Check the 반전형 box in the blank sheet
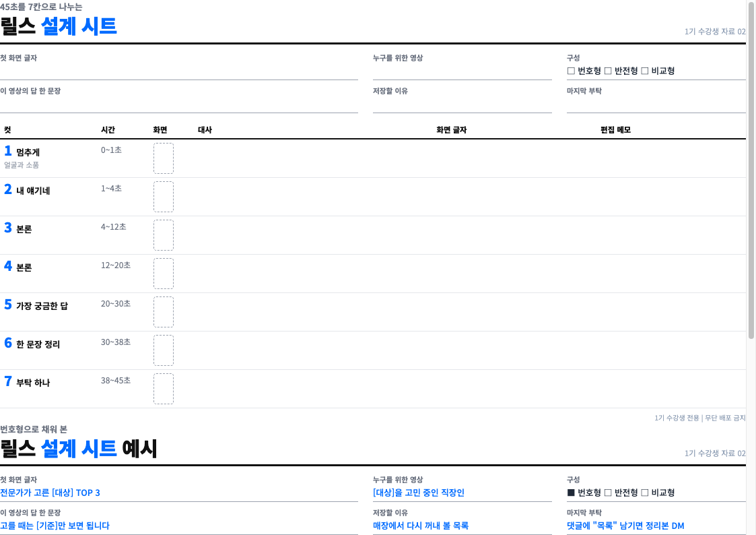This screenshot has width=756, height=535. (x=608, y=71)
